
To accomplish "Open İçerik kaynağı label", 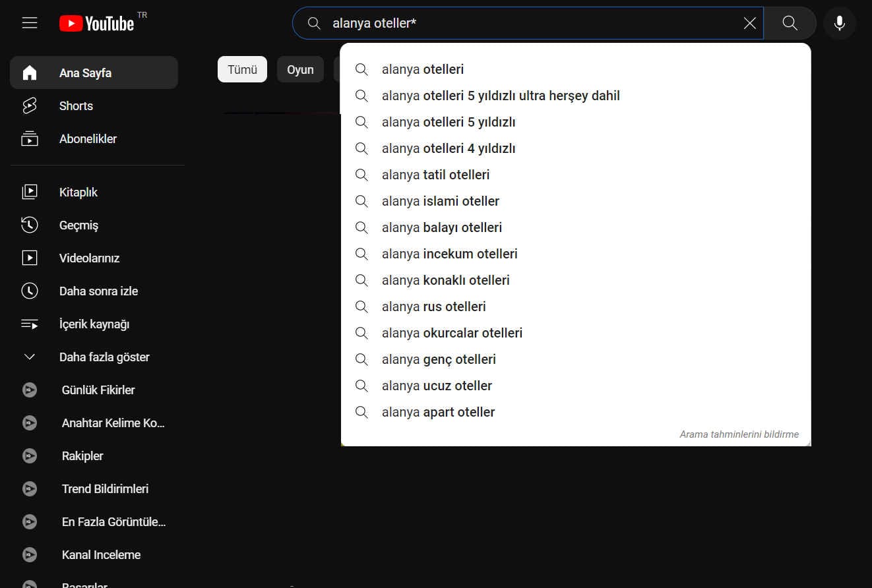I will point(94,324).
